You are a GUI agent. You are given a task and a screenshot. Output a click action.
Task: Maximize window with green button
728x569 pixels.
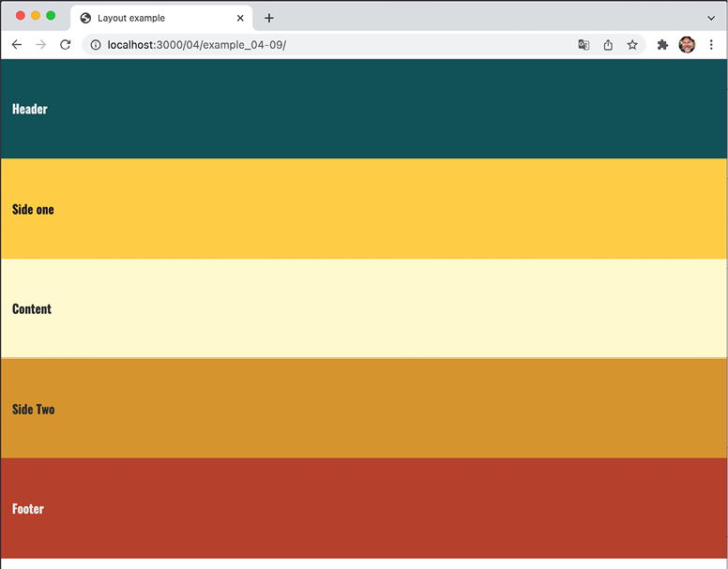(x=51, y=15)
